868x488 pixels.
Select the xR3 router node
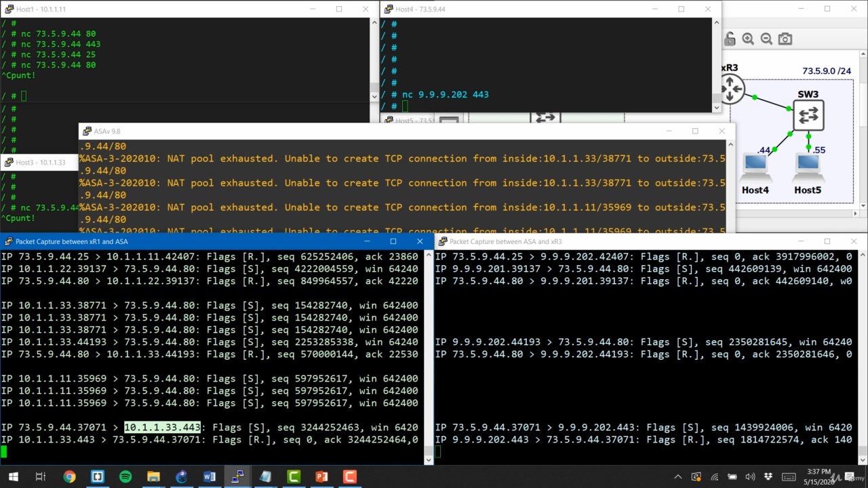pyautogui.click(x=731, y=89)
